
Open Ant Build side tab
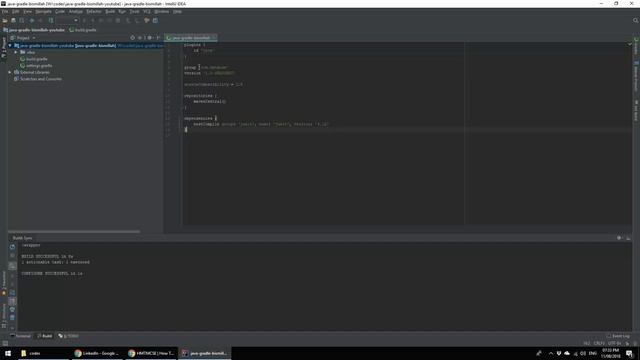point(636,110)
